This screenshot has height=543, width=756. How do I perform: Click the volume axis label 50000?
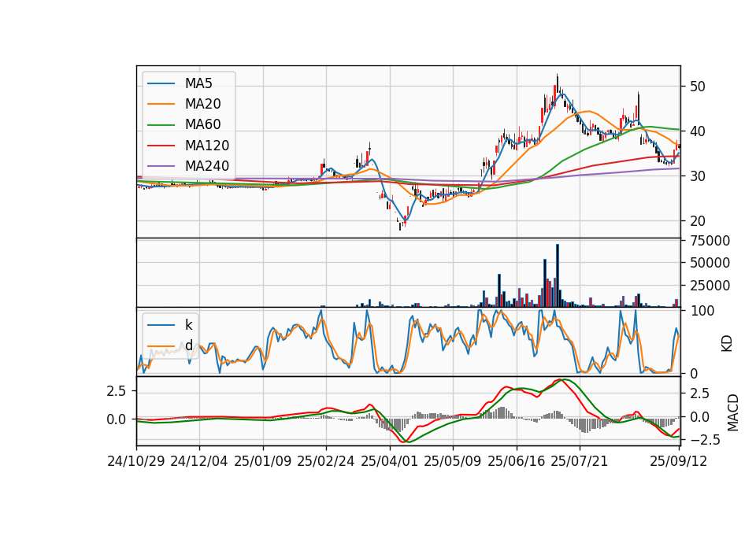click(710, 263)
